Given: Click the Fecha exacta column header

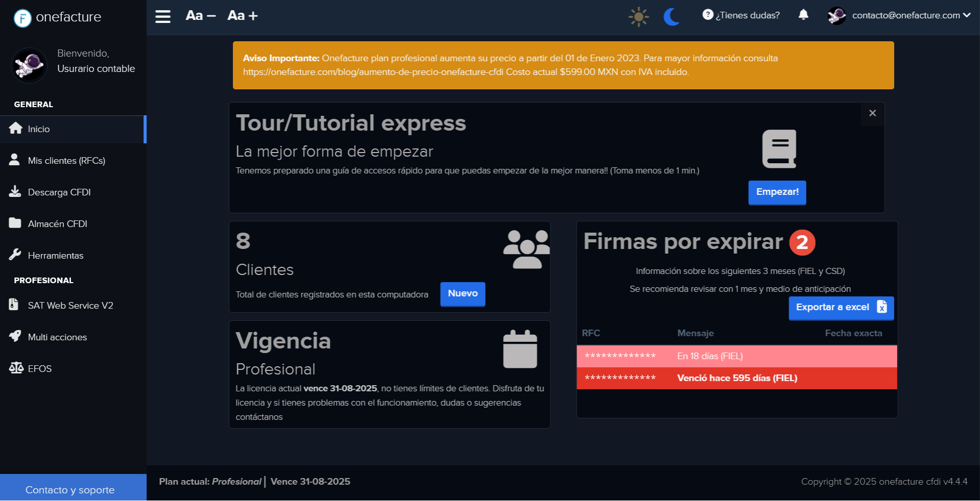Looking at the screenshot, I should (x=853, y=333).
